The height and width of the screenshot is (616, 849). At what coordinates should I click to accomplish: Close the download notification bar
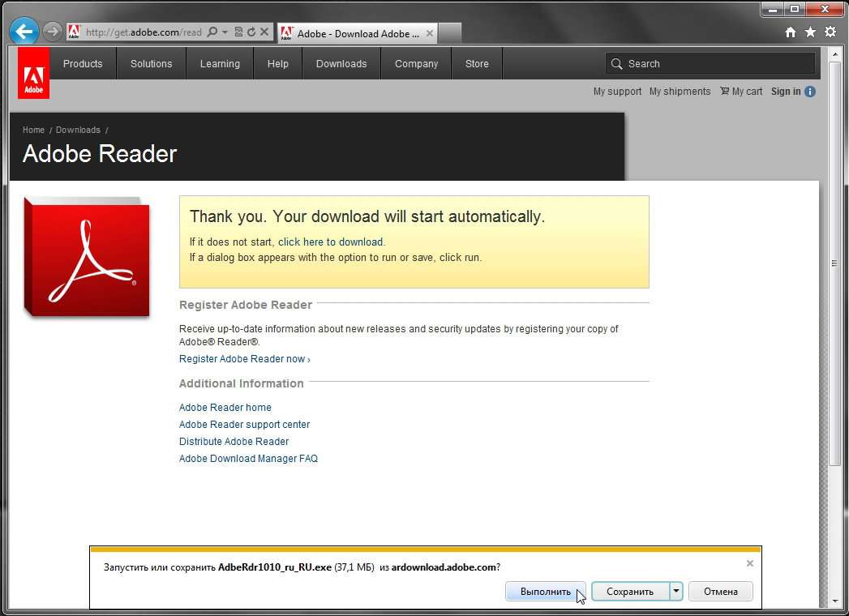pos(750,563)
